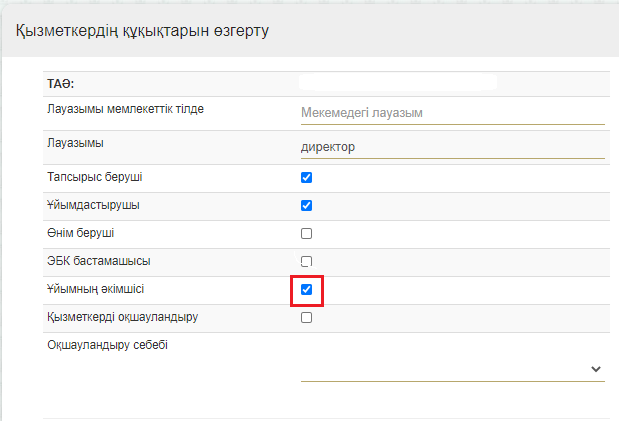Click the Қызметкерді оқшауландыру label text
The image size is (619, 421).
[x=123, y=317]
